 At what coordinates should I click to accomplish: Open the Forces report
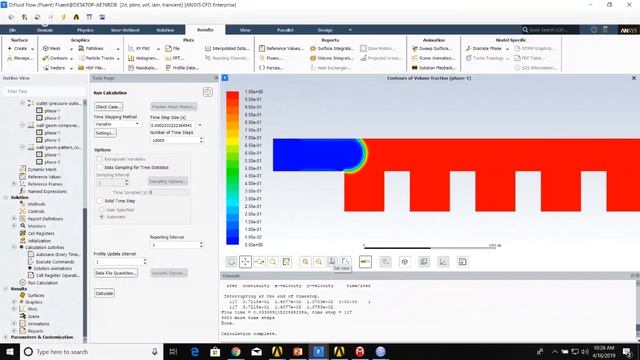pyautogui.click(x=271, y=68)
